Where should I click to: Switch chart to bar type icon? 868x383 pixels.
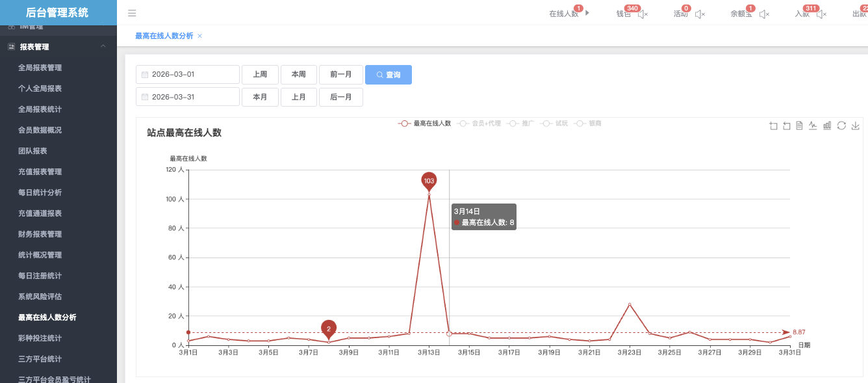827,125
